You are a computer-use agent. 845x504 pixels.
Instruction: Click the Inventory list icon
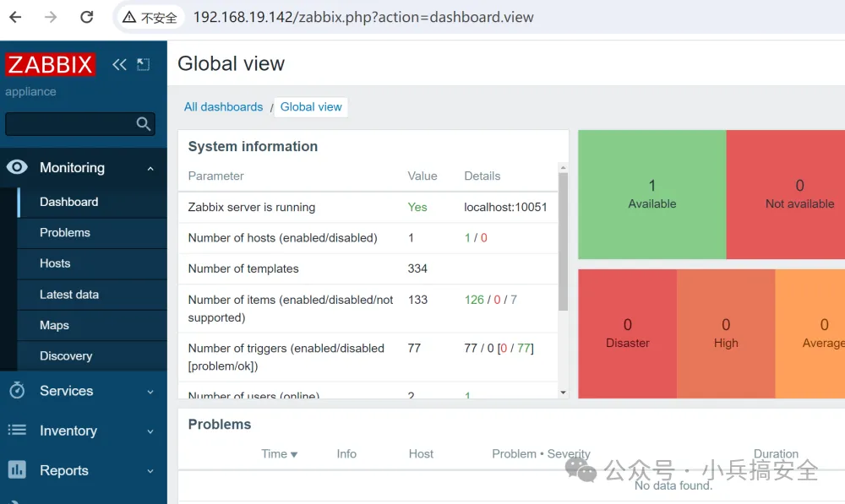tap(17, 431)
